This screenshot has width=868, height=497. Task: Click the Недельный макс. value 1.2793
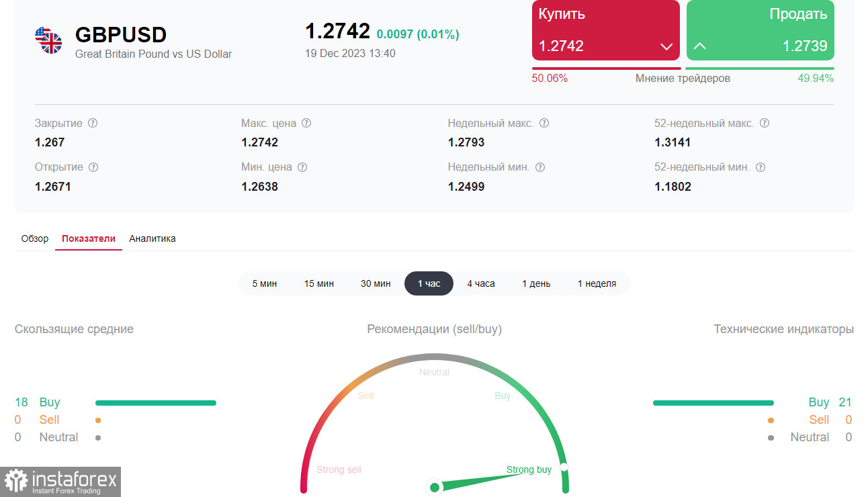coord(466,142)
